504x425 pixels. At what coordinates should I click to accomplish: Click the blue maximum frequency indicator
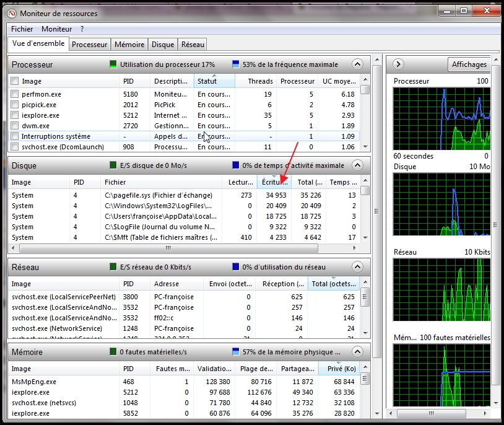point(235,64)
